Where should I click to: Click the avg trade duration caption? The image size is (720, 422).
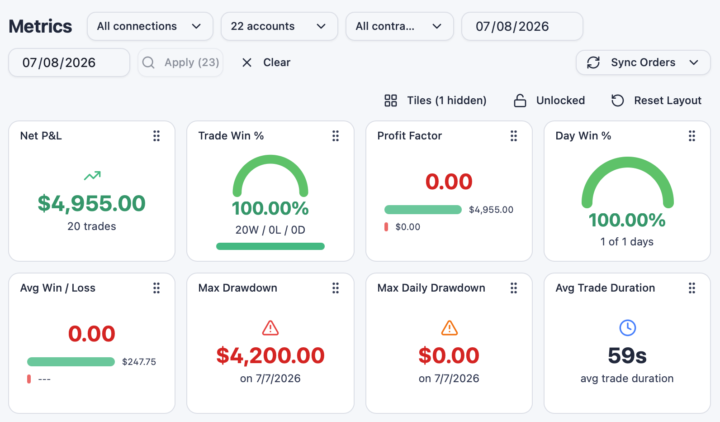click(x=627, y=378)
